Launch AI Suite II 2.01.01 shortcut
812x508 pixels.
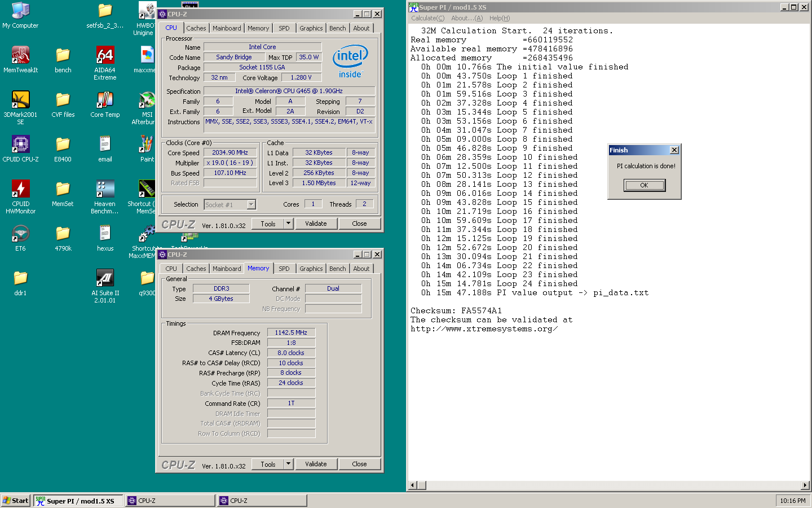[105, 286]
